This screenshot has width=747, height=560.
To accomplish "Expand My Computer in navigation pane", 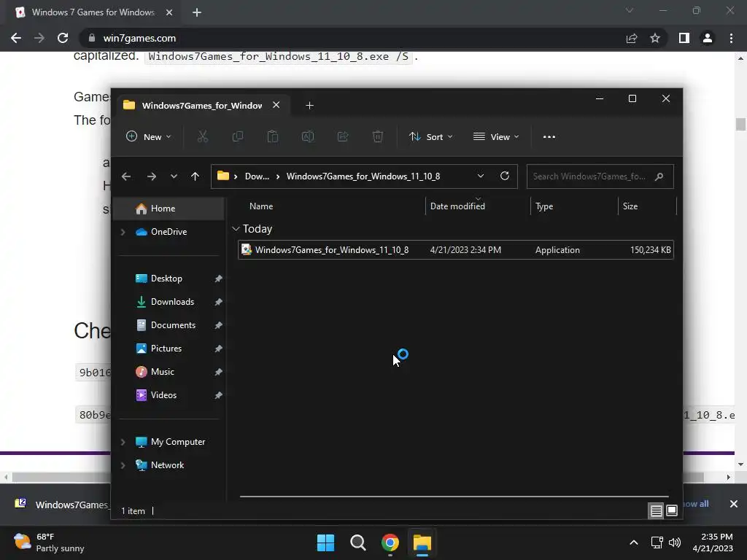I will 123,442.
